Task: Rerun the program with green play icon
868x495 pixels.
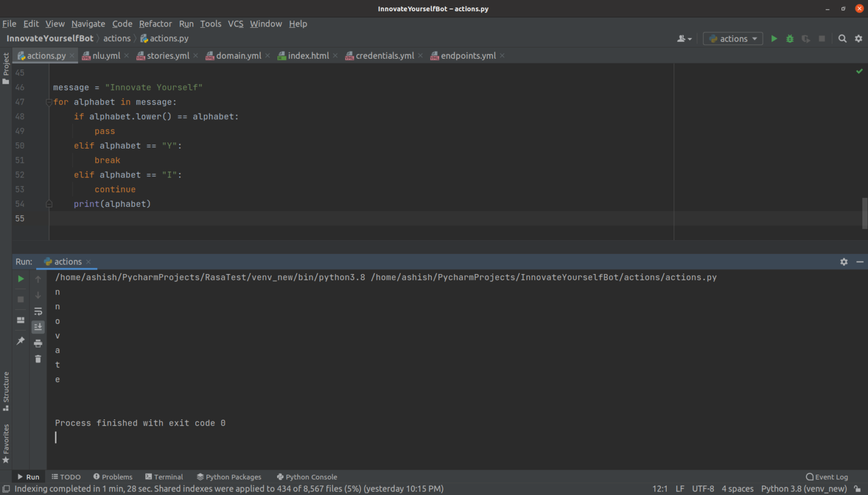Action: pos(20,278)
